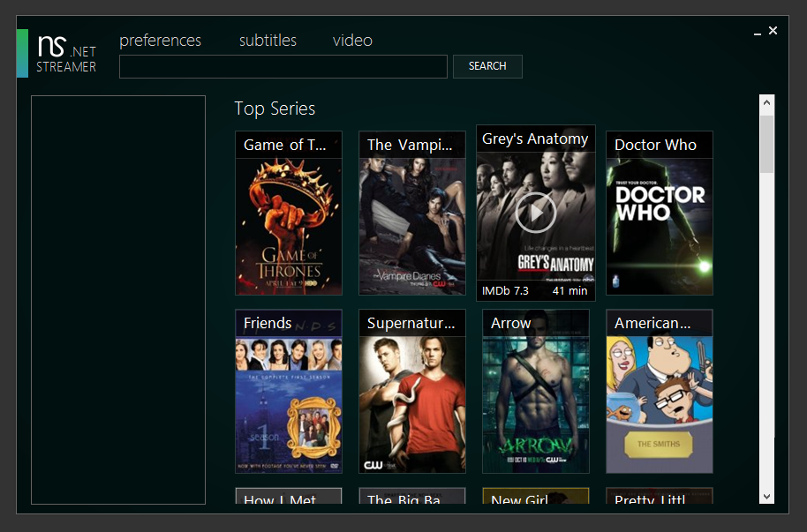
Task: Open the subtitles menu
Action: 268,40
